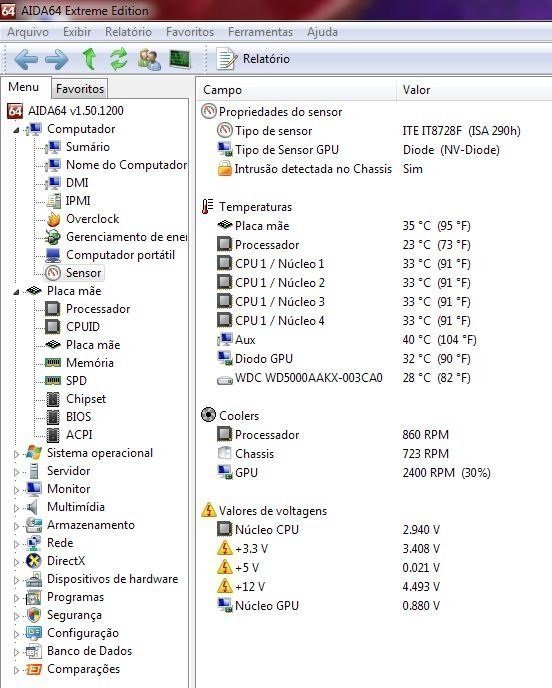The image size is (552, 688).
Task: Click the blue Back arrow icon
Action: point(26,59)
